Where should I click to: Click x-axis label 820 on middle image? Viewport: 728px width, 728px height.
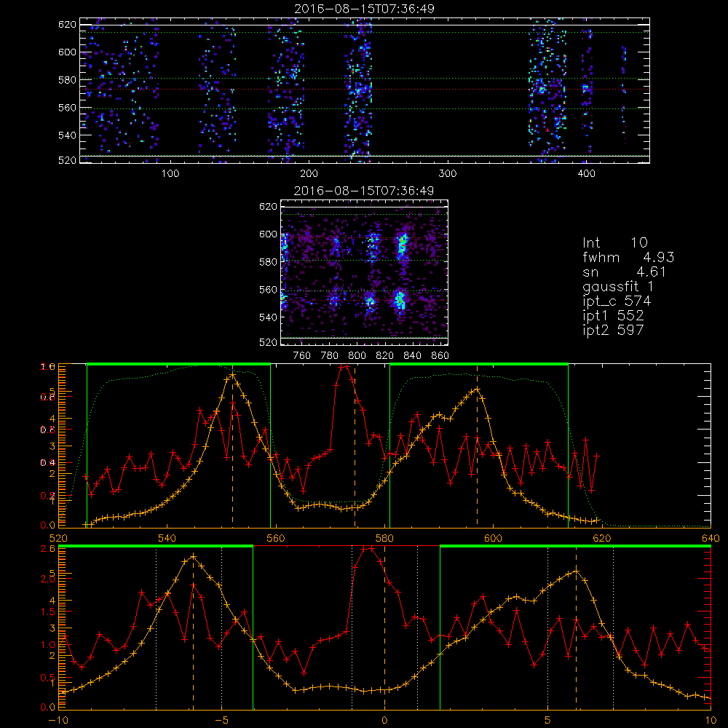click(x=385, y=356)
